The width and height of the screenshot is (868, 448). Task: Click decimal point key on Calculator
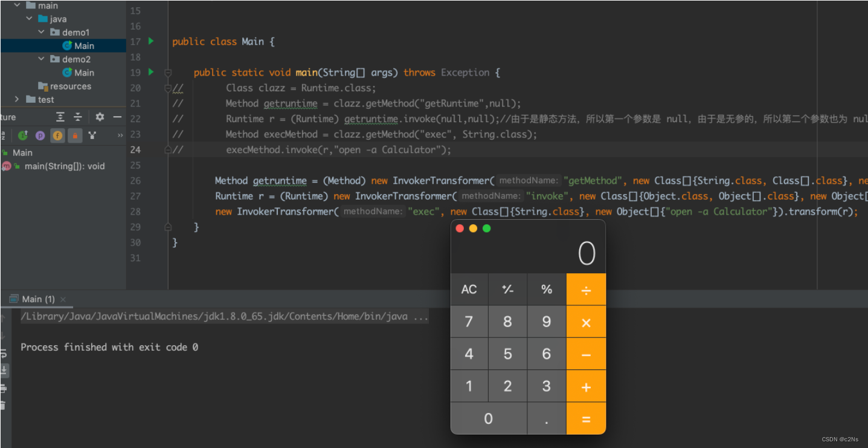[x=547, y=418]
